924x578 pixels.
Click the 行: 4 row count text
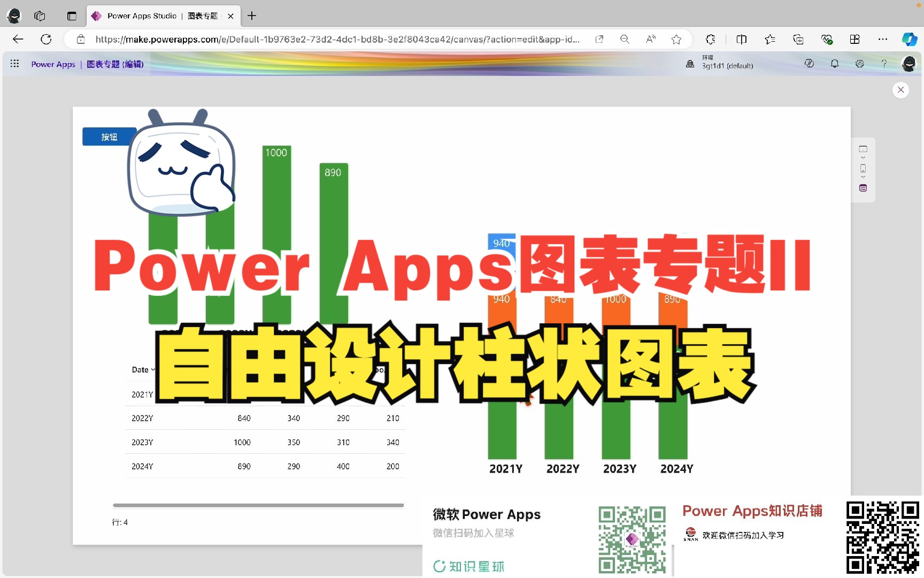coord(120,522)
